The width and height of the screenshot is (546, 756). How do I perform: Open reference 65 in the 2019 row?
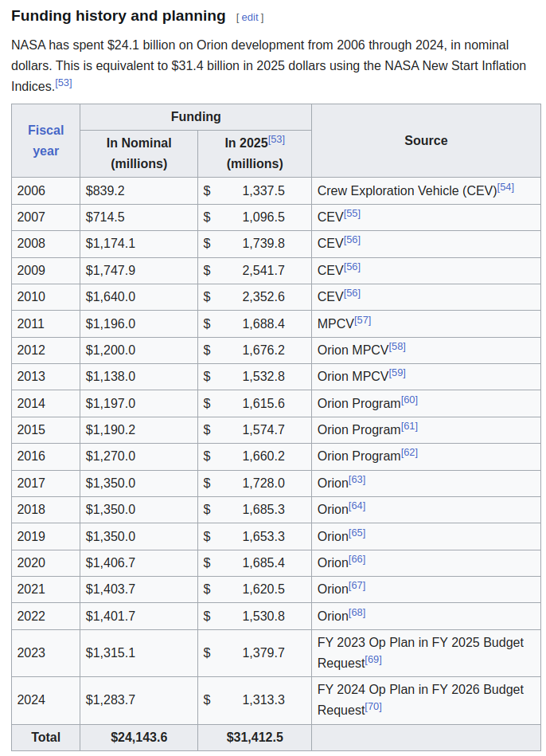[357, 533]
